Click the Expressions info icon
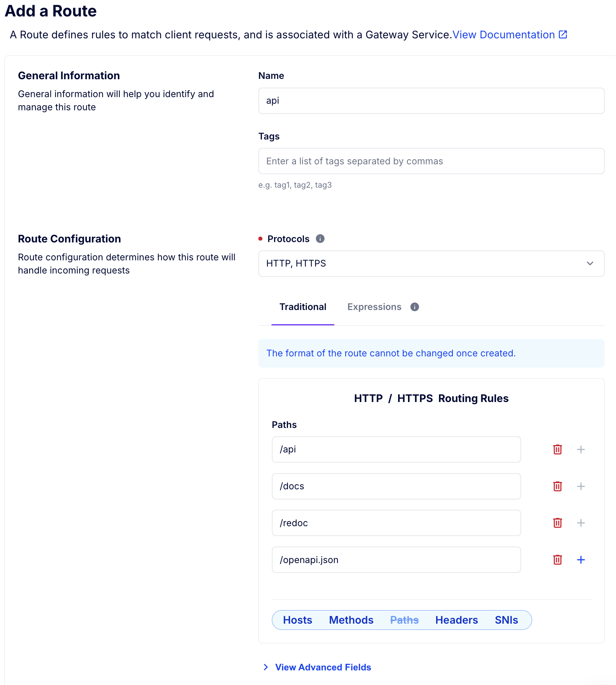616x685 pixels. click(x=414, y=307)
